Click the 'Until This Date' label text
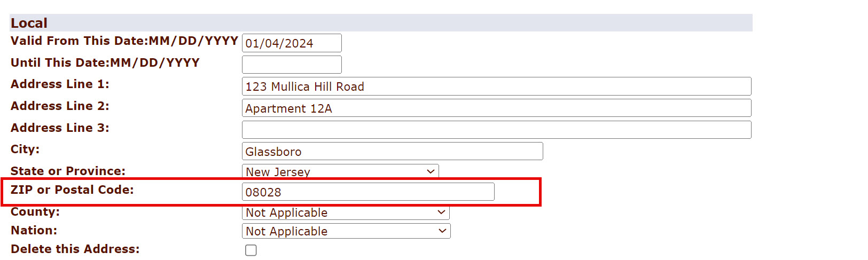This screenshot has height=260, width=868. point(105,63)
